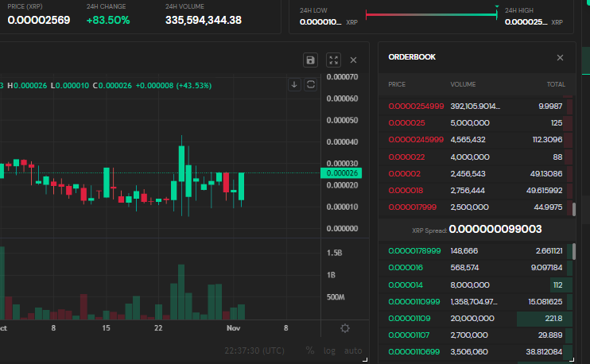
Task: Click the +0.000008 (+43.53%) change text
Action: tap(173, 86)
